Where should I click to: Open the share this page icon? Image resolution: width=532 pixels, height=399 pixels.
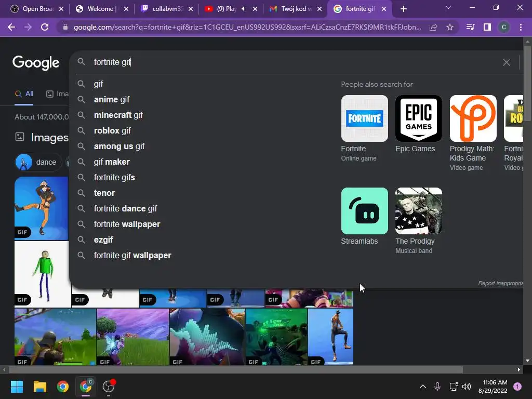(x=433, y=27)
